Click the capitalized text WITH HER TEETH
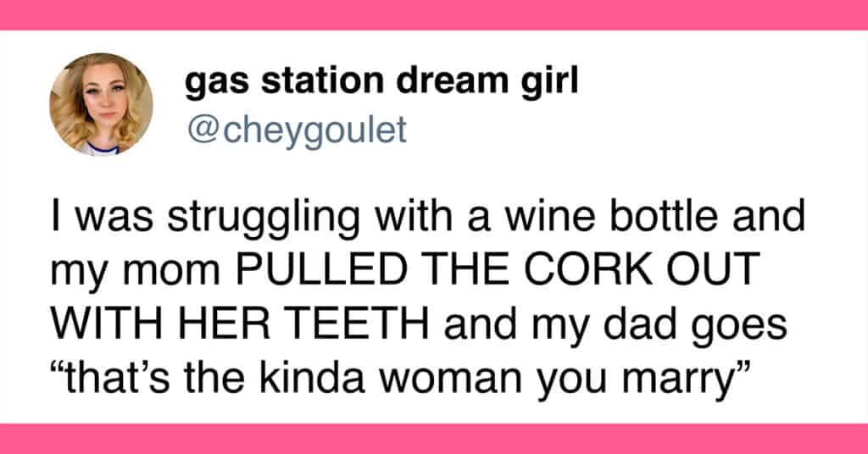Image resolution: width=868 pixels, height=454 pixels. [240, 323]
